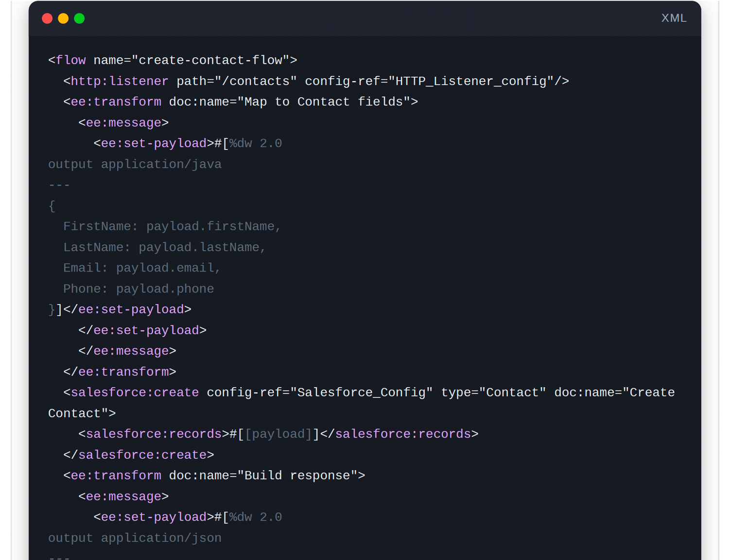Click the '</ee:transform>' closing tag
729x560 pixels.
pos(120,372)
